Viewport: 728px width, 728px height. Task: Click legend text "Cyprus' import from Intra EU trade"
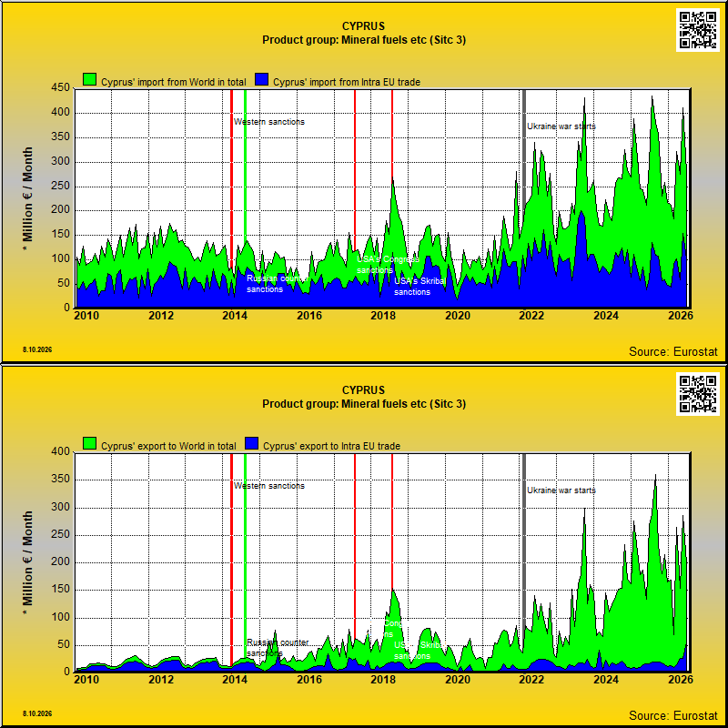pos(347,82)
